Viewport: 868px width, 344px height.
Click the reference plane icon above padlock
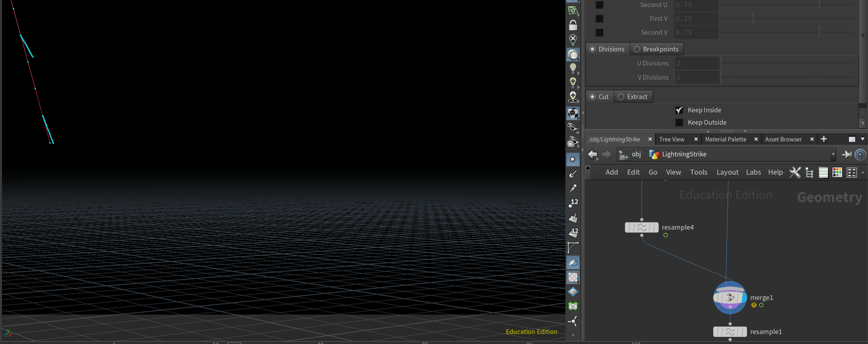coord(573,10)
